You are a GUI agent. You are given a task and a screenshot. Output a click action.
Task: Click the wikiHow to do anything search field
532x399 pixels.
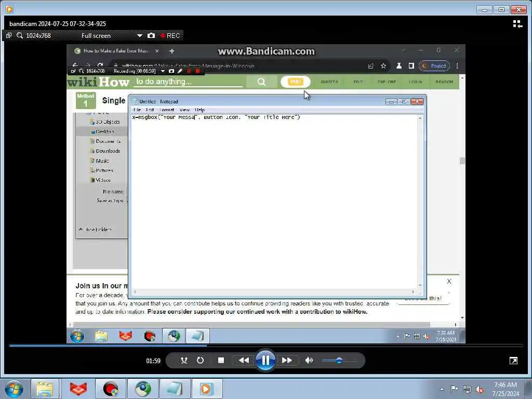pos(188,82)
